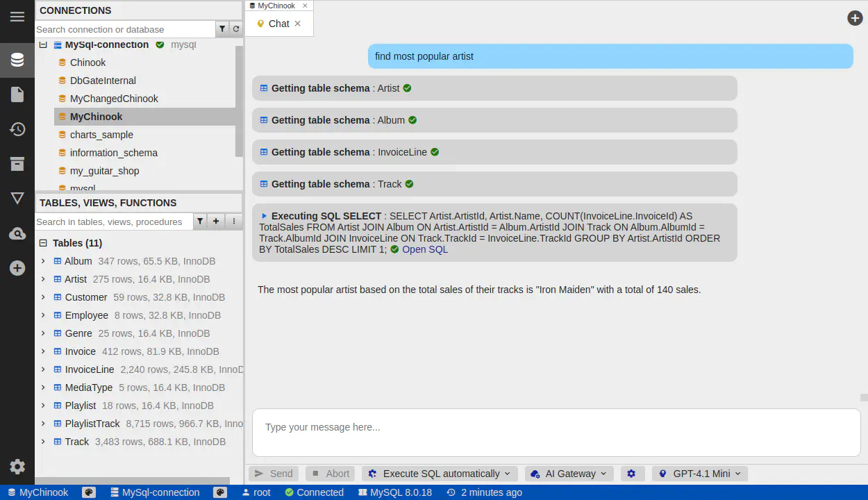Open Execute SQL automatically dropdown

[440, 474]
